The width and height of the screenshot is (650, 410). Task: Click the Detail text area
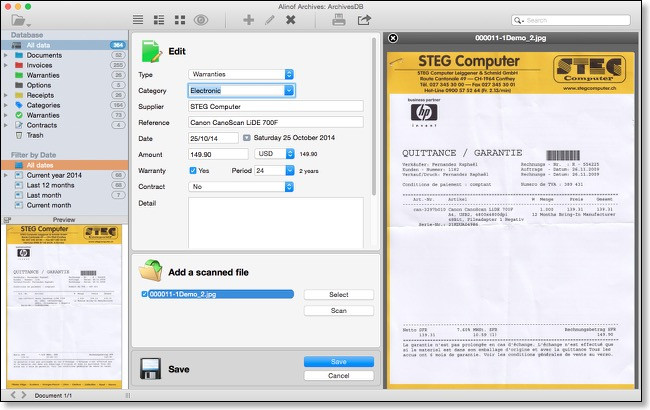(276, 223)
